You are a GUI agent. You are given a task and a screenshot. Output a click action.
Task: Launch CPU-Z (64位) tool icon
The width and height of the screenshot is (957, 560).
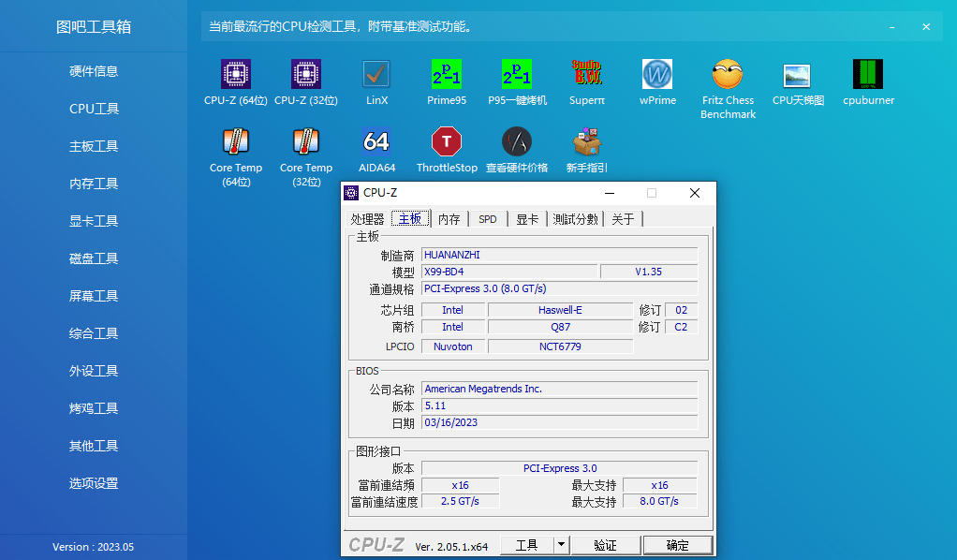236,75
